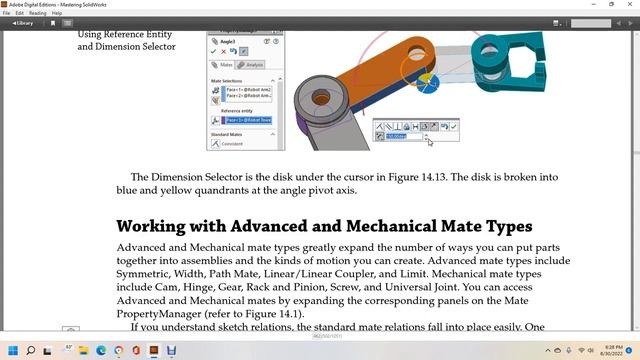Open the Reading menu

coord(38,13)
